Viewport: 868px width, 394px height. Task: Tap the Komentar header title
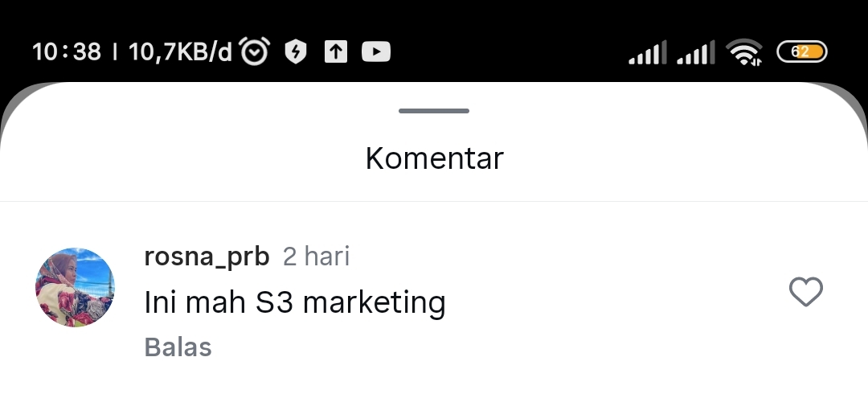[x=435, y=158]
